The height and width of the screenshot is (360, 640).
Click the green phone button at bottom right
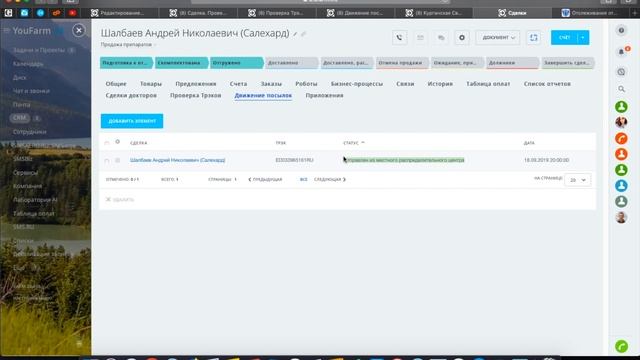(x=621, y=347)
